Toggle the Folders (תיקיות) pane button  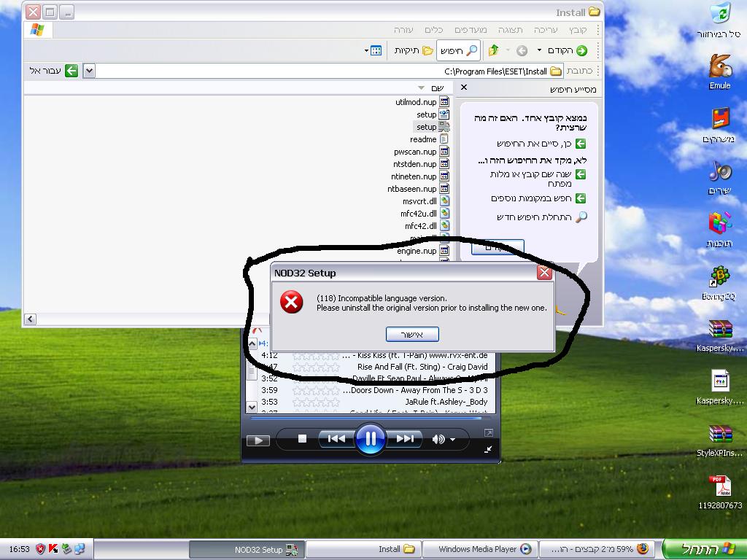tap(414, 50)
